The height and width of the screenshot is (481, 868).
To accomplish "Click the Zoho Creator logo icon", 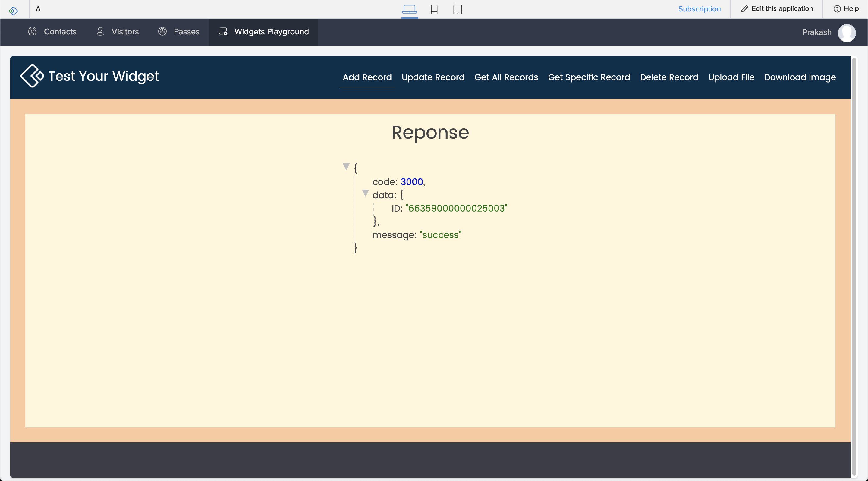I will 14,11.
